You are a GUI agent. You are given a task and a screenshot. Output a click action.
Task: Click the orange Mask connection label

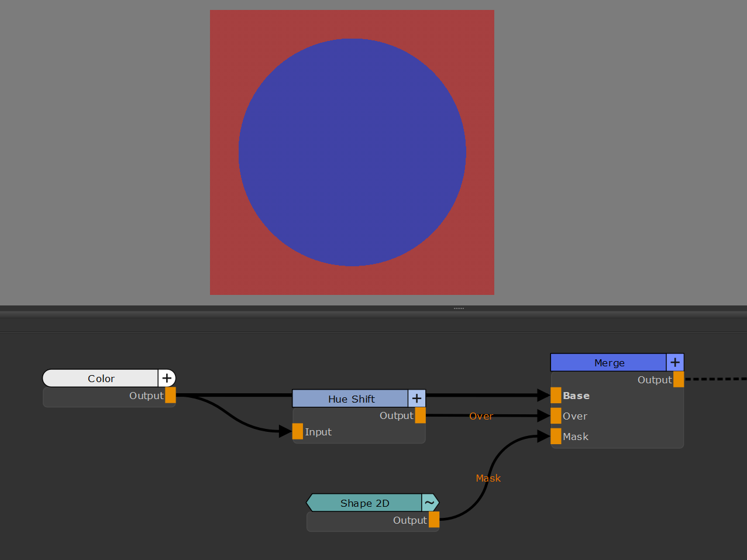(x=488, y=478)
